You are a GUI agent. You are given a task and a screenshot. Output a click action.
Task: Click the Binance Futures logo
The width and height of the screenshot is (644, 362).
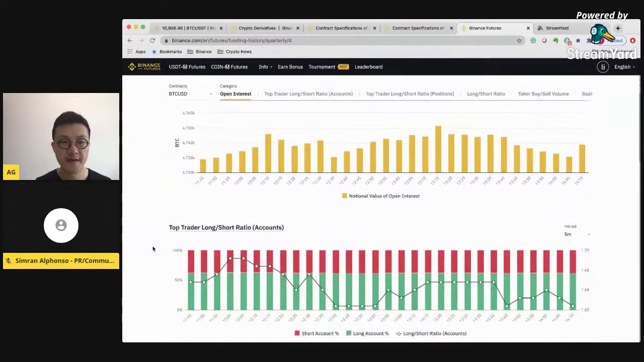144,66
